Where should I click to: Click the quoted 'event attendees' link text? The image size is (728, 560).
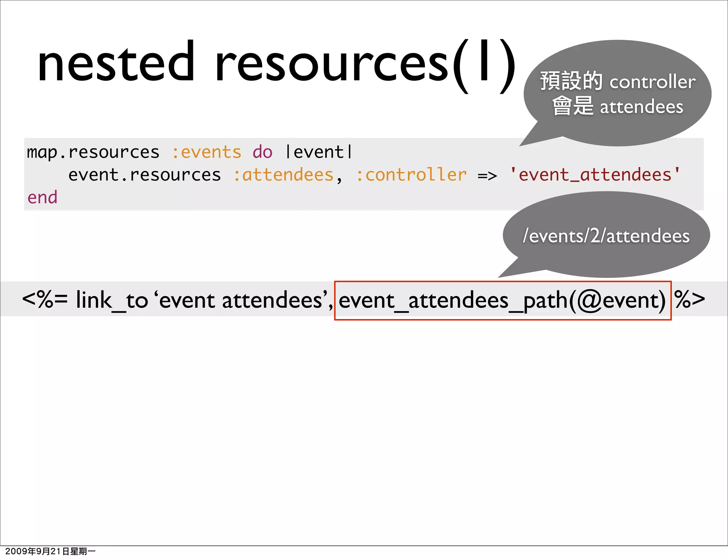point(241,300)
